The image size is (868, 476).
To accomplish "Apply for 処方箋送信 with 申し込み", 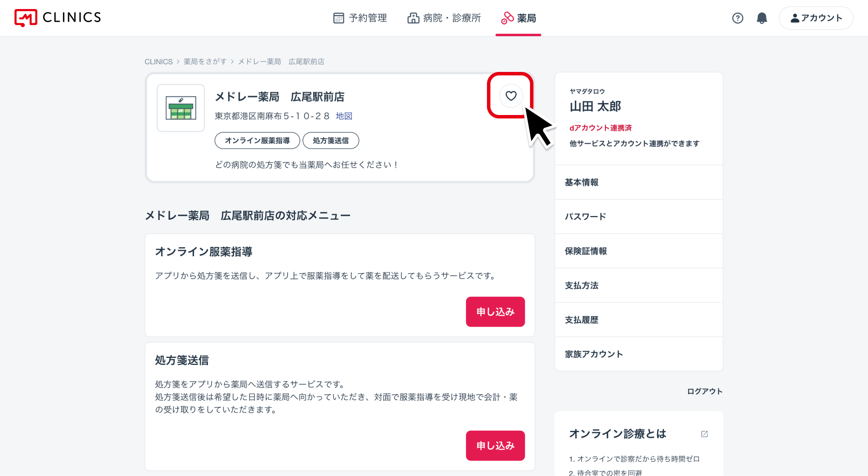I will coord(495,445).
